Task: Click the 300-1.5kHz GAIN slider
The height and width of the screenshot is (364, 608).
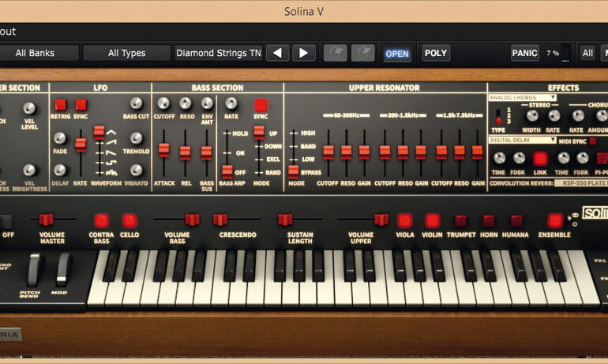Action: click(x=421, y=152)
